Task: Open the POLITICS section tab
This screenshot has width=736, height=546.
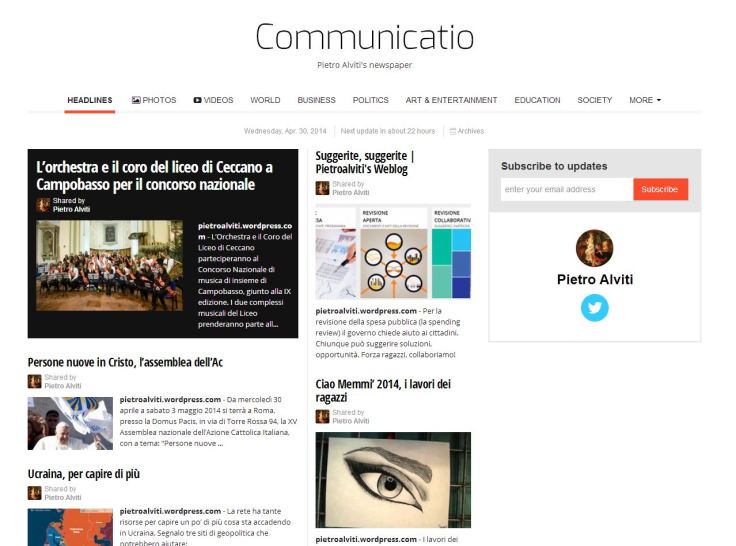Action: pyautogui.click(x=370, y=100)
